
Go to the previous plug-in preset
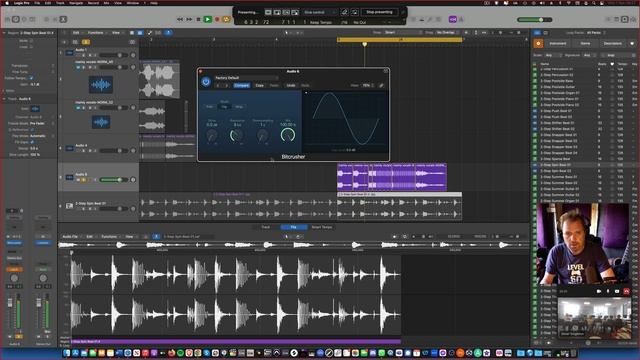(x=218, y=85)
